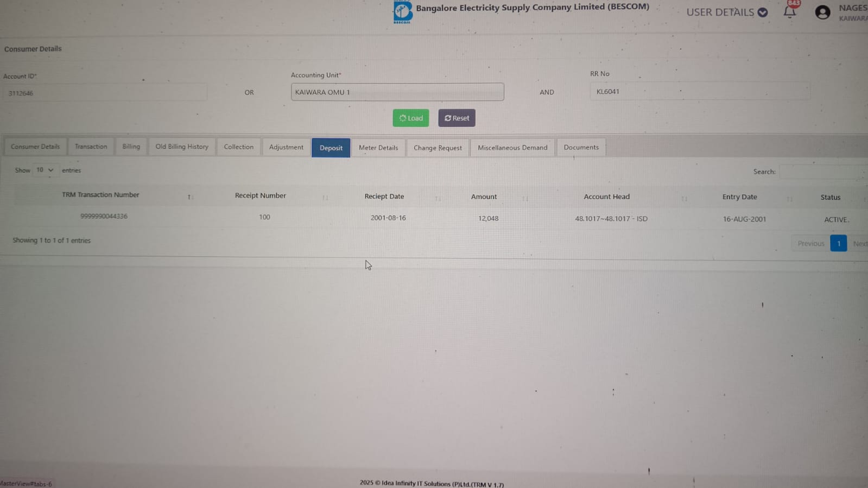This screenshot has width=868, height=488.
Task: Sort by Account Head column arrows
Action: pyautogui.click(x=684, y=199)
